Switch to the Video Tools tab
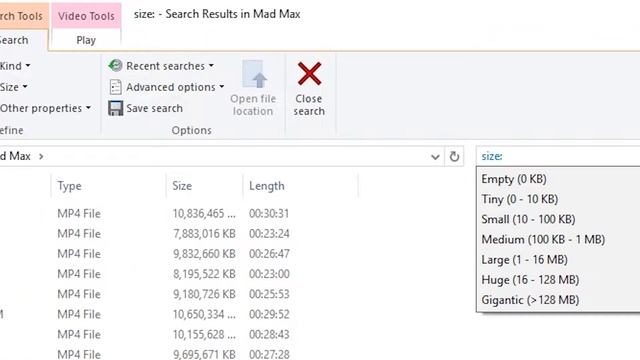This screenshot has height=360, width=640. point(86,16)
